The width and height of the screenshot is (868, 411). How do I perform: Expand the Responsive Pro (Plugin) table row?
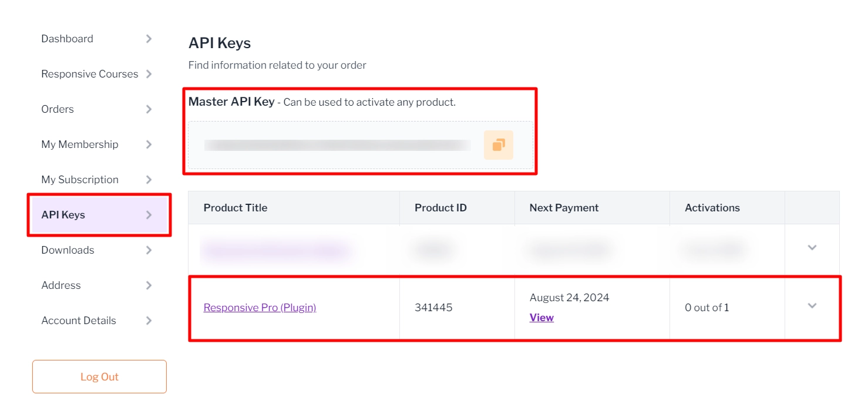(812, 305)
